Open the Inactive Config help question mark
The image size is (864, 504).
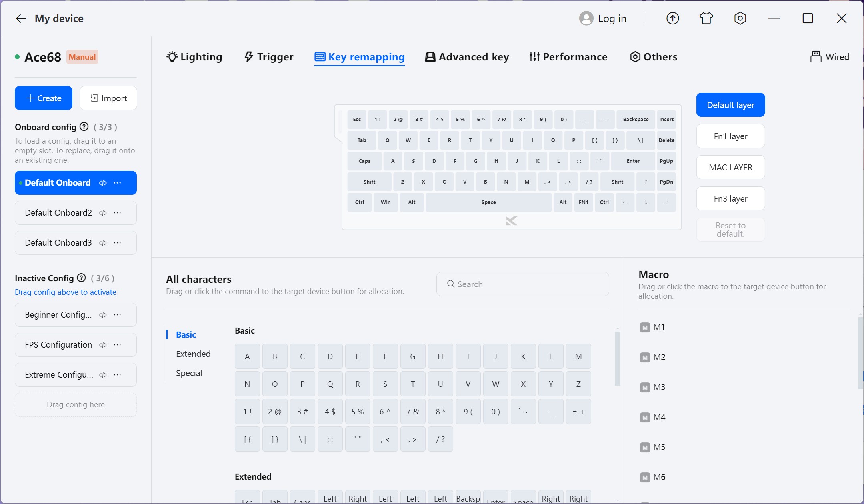coord(81,278)
